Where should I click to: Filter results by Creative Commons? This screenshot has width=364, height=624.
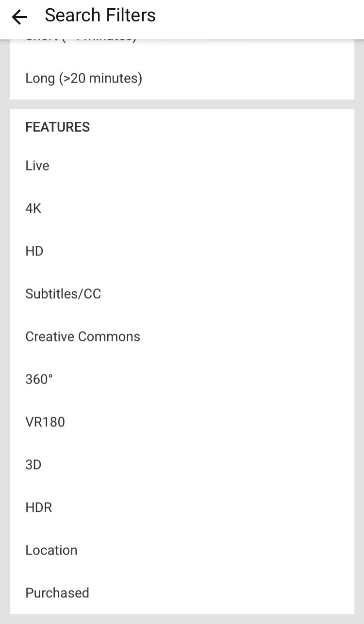tap(182, 337)
